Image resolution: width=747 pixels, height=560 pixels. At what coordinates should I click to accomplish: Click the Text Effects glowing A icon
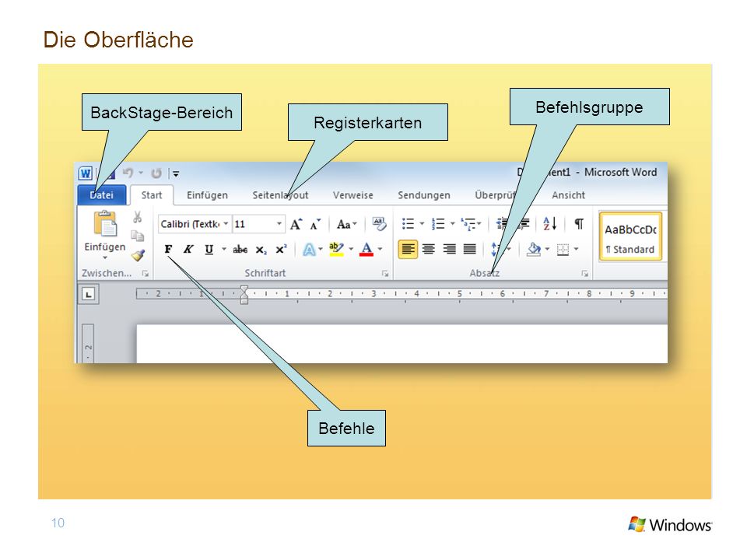(x=309, y=249)
